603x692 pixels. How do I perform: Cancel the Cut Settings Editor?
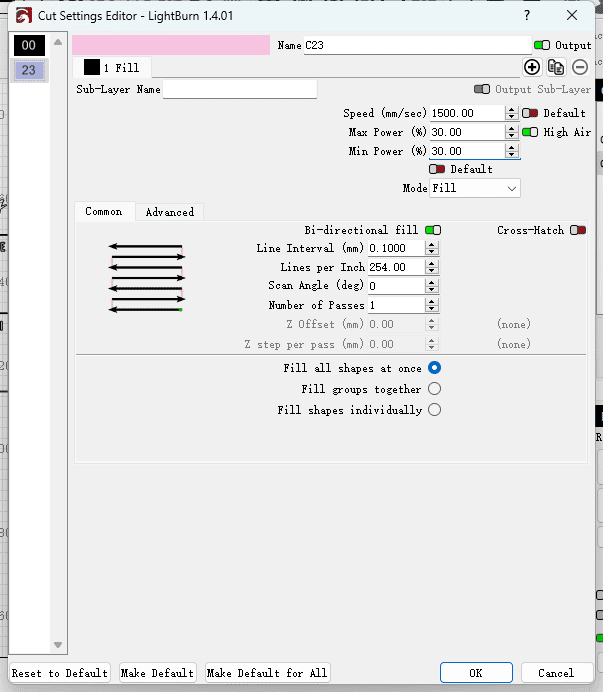click(556, 673)
